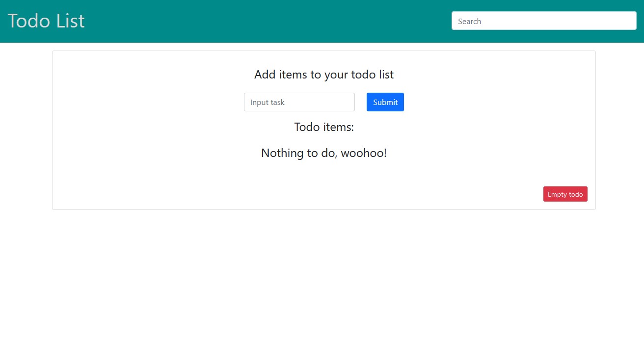The image size is (644, 361).
Task: Activate the blue Submit control
Action: click(385, 102)
